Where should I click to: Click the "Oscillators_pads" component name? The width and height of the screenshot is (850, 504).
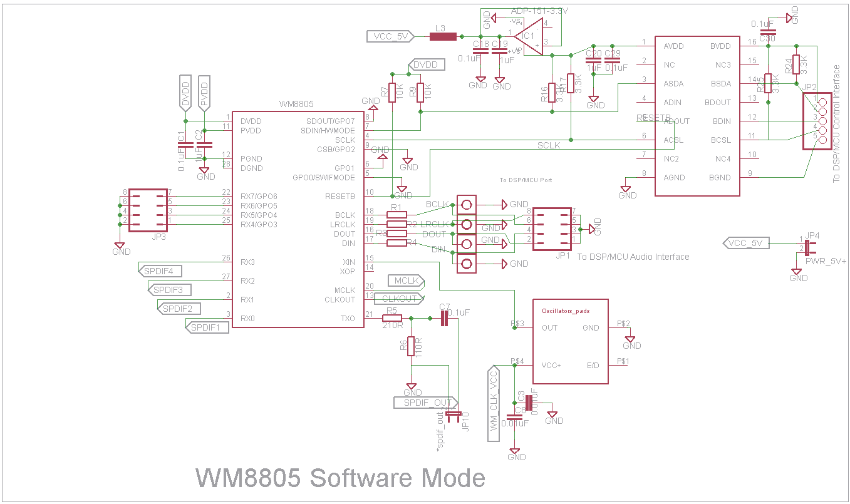565,311
